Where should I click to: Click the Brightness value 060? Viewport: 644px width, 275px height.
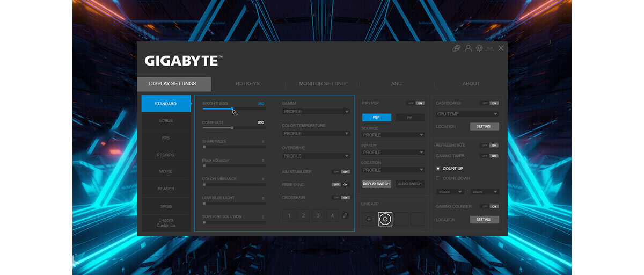pos(261,104)
